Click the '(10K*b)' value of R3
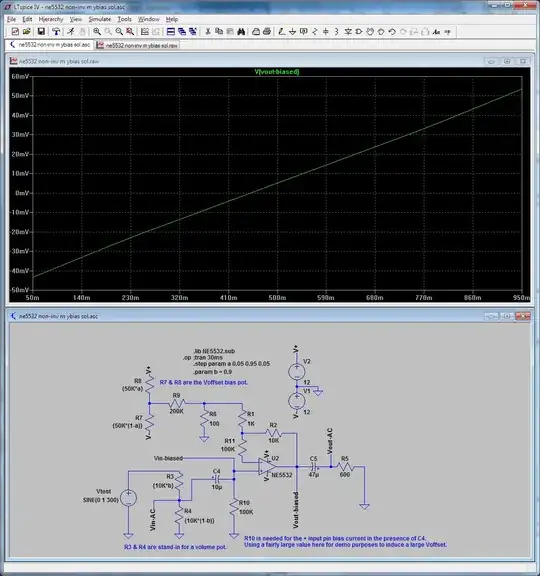540x576 pixels. point(163,486)
